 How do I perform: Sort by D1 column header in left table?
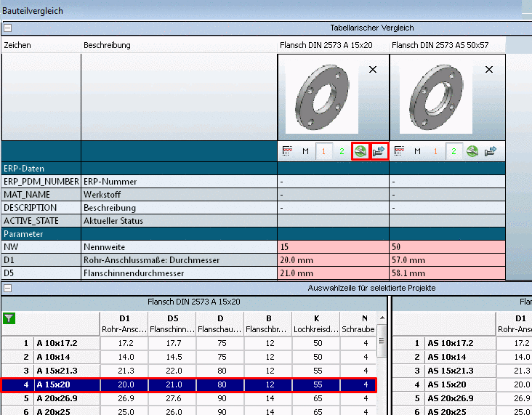pos(124,323)
